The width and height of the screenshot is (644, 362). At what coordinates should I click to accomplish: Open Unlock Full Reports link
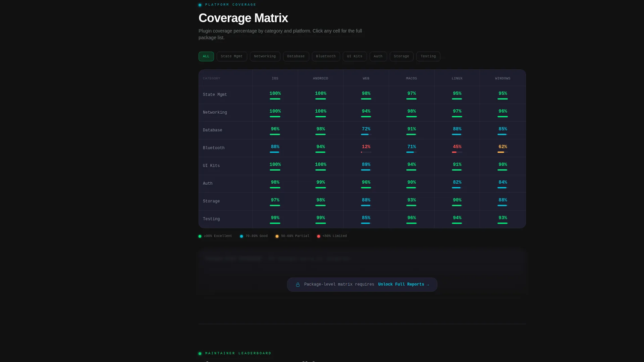click(x=404, y=285)
